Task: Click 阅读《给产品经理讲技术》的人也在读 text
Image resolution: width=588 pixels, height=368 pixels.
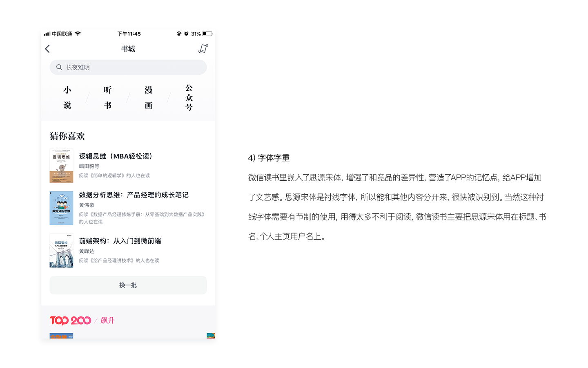Action: 119,260
